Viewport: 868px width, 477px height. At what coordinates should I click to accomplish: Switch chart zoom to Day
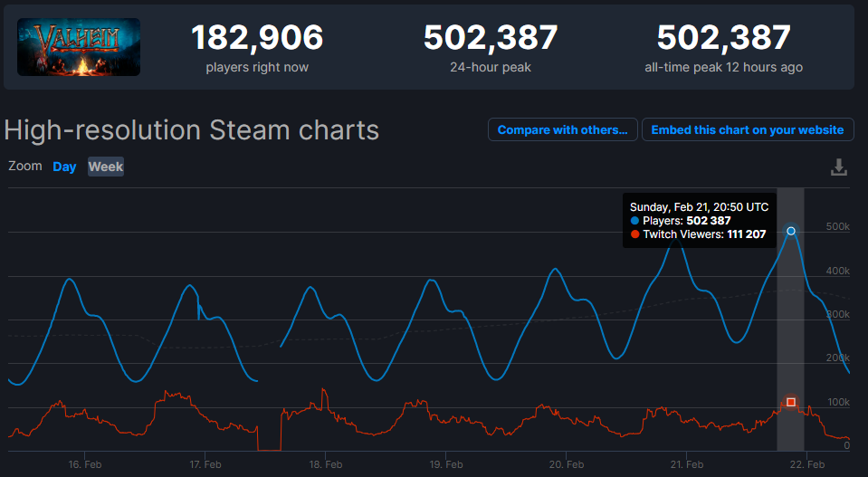pos(64,167)
